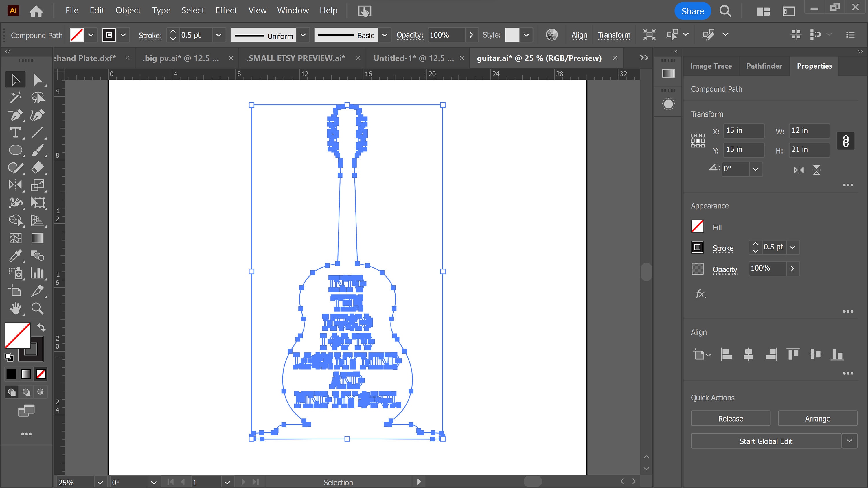Screen dimensions: 868x488
Task: Switch to the Pathfinder tab
Action: pos(764,66)
